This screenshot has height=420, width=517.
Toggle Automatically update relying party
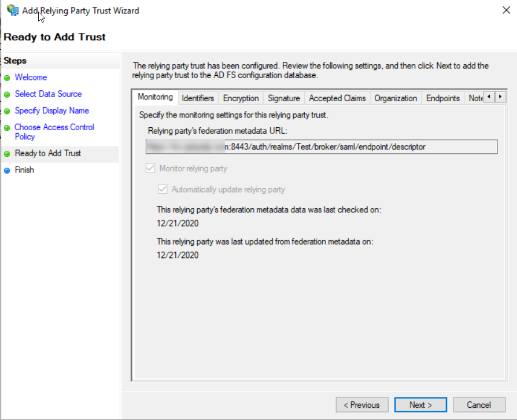pos(163,189)
